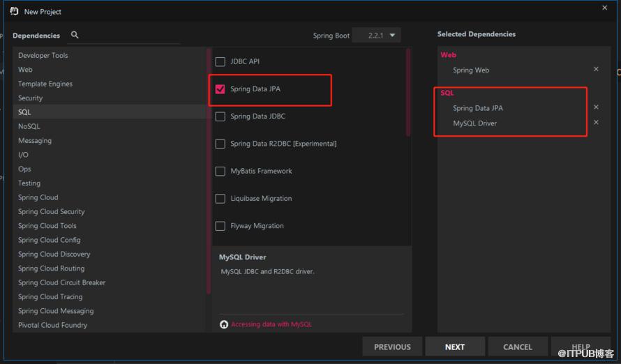Select the Spring Cloud Discovery category
Image resolution: width=621 pixels, height=364 pixels.
click(x=110, y=254)
